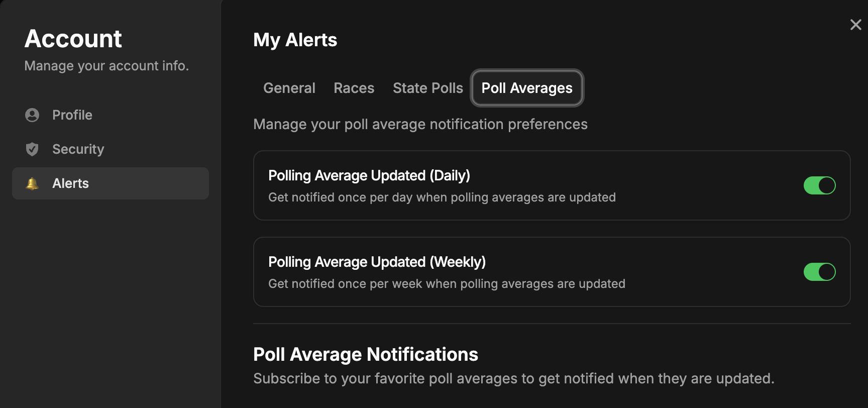The height and width of the screenshot is (408, 868).
Task: Turn off weekly polling average toggle
Action: pos(819,272)
